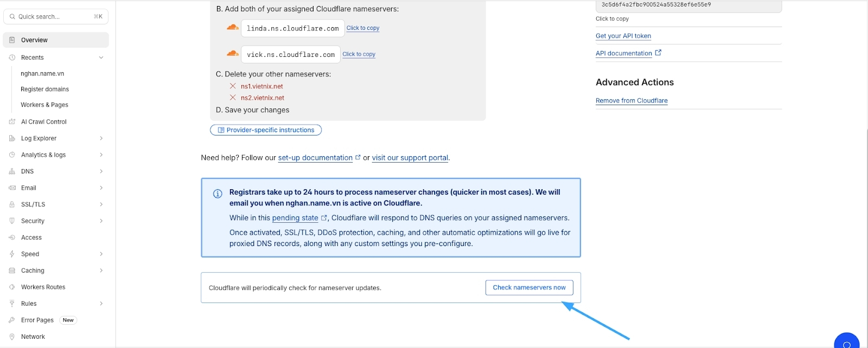
Task: Click Remove from Cloudflare link
Action: (x=631, y=101)
